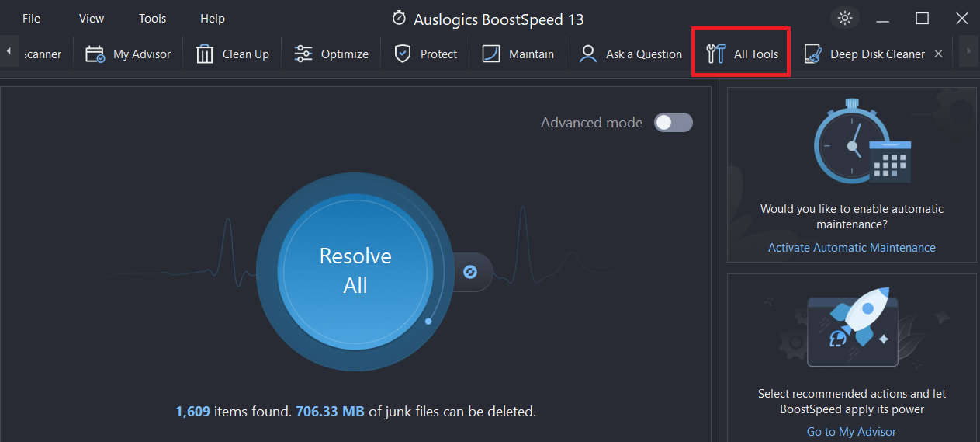Open the View menu
The image size is (980, 442).
tap(92, 19)
